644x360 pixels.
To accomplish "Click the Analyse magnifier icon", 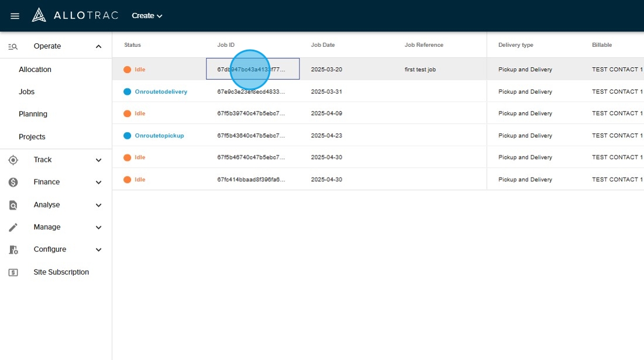I will pyautogui.click(x=13, y=205).
